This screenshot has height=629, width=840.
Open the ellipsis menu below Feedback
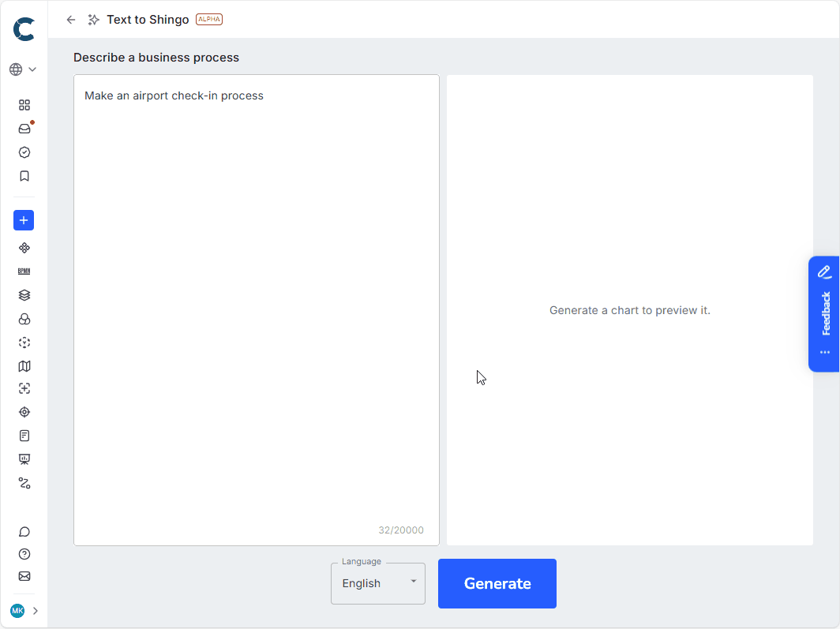[824, 353]
